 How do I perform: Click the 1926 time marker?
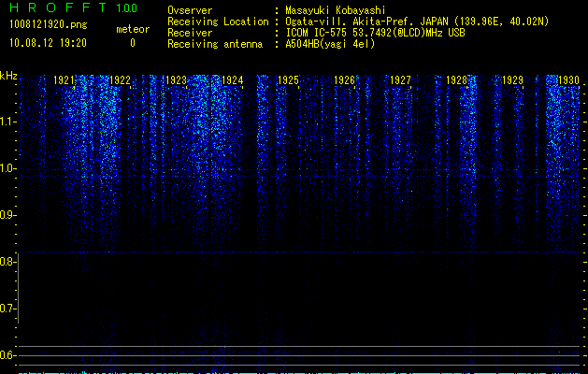(x=345, y=80)
